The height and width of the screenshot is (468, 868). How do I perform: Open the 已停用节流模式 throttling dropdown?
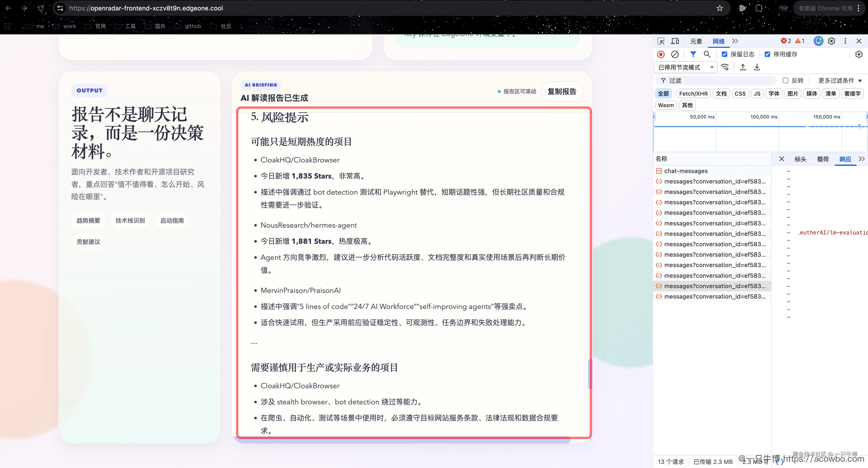click(x=685, y=67)
